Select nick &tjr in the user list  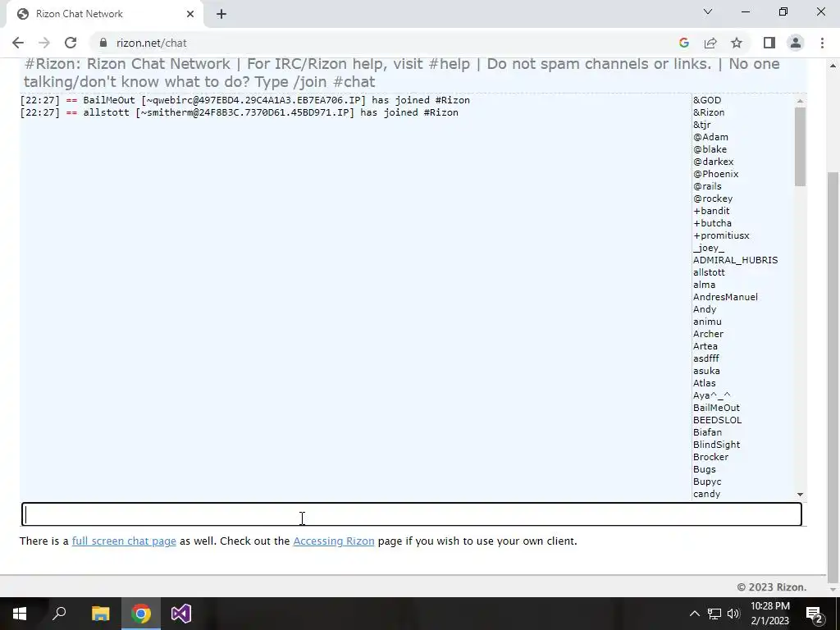click(702, 125)
